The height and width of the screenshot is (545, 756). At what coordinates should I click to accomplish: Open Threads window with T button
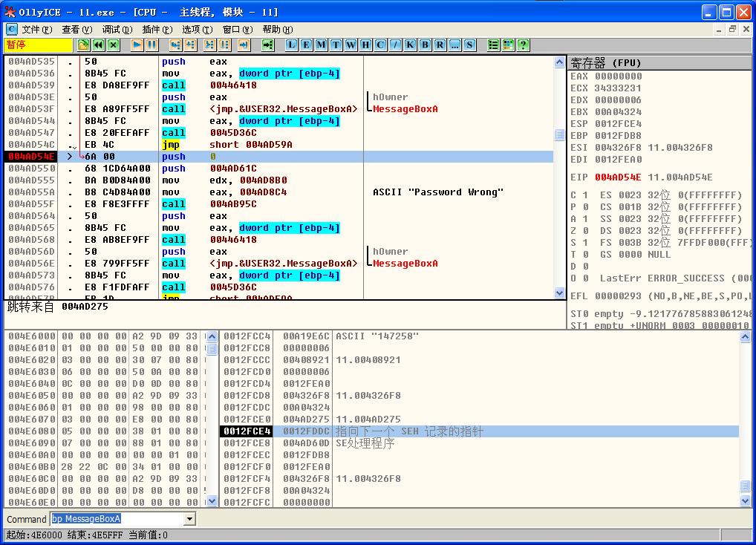coord(336,45)
